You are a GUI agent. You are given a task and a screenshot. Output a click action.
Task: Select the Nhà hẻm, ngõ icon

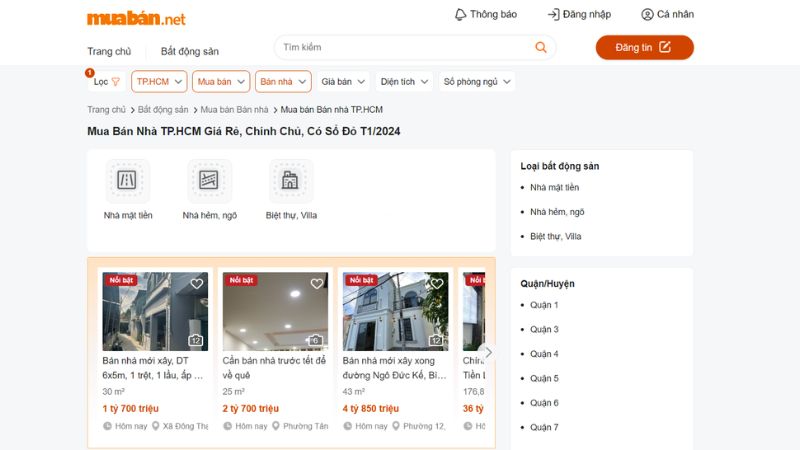(x=209, y=181)
